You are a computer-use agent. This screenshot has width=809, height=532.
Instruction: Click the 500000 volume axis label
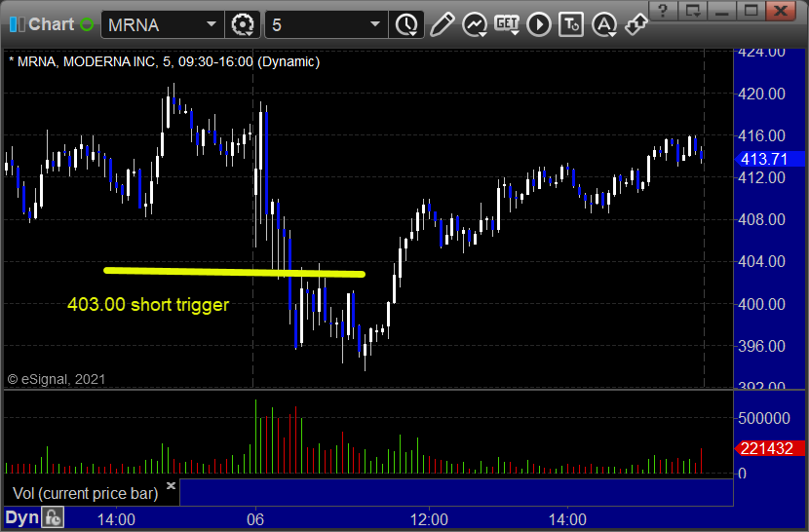pos(763,418)
